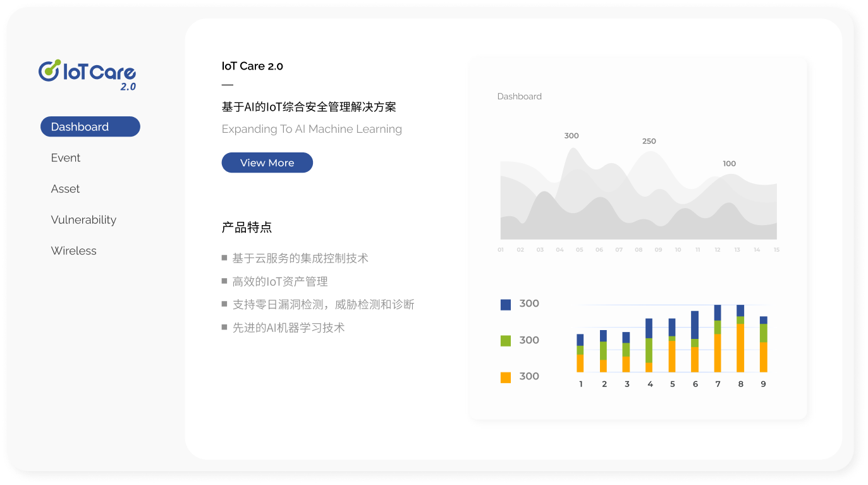Click the feature "高效的IoT资产管理"
Image resolution: width=868 pixels, height=485 pixels.
point(280,281)
